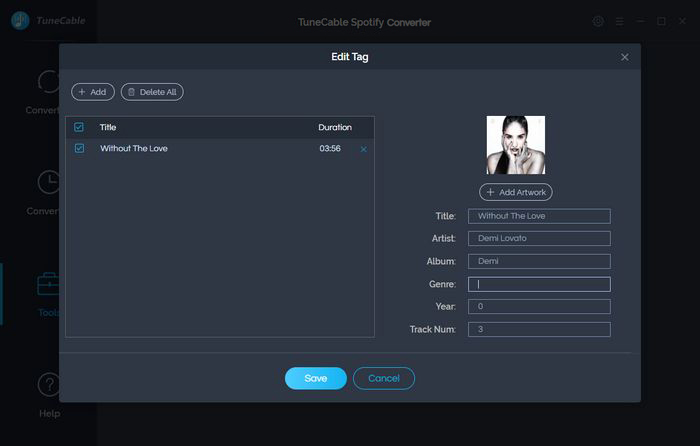700x446 pixels.
Task: Open the Convert section icon in sidebar
Action: [x=49, y=82]
